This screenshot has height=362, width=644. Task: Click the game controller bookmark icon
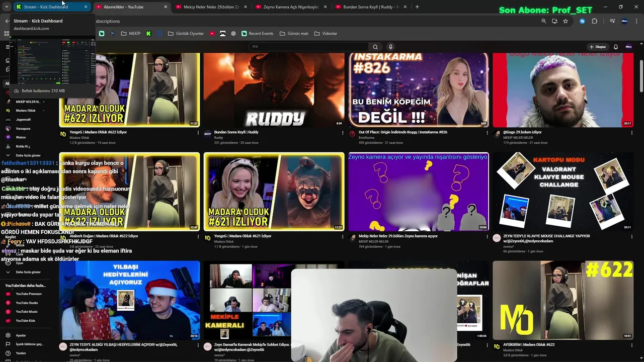coord(222,34)
